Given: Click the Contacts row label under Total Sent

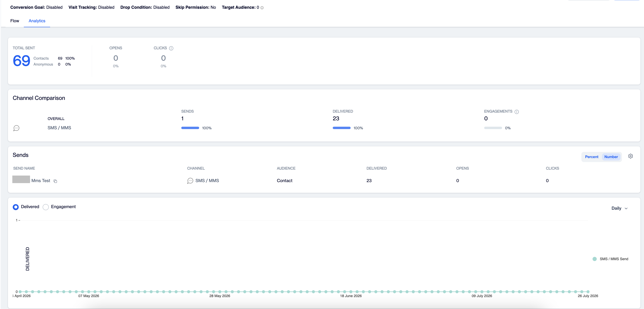Looking at the screenshot, I should [41, 58].
